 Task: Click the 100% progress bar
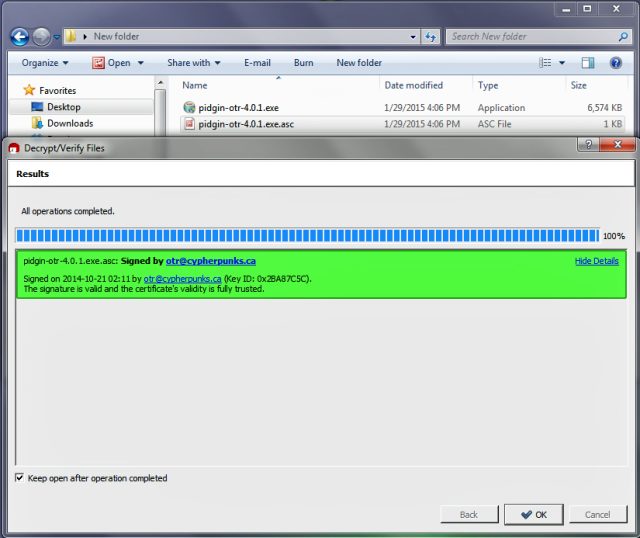tap(307, 236)
